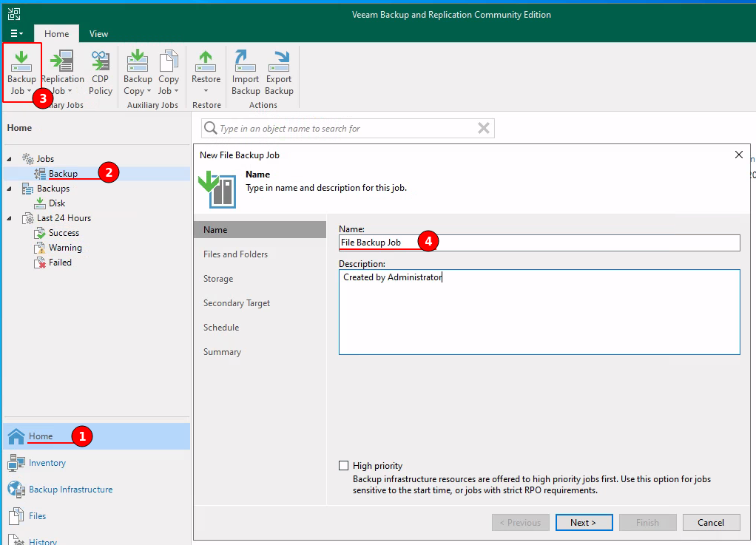This screenshot has width=756, height=545.
Task: Open the CDP Policy ribbon icon
Action: (101, 61)
